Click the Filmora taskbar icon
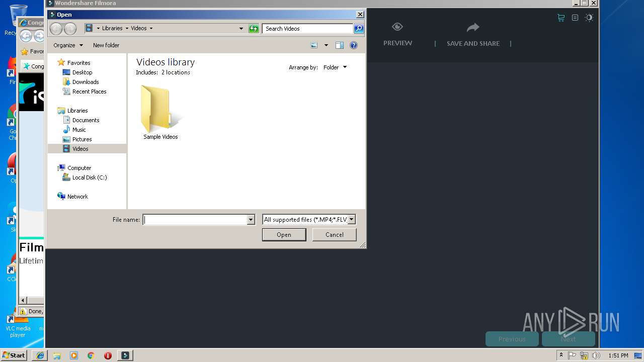Image resolution: width=644 pixels, height=362 pixels. 125,355
